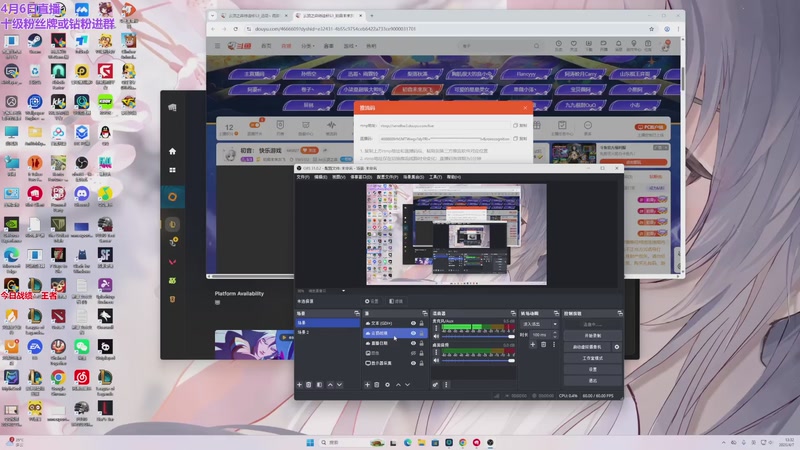Image resolution: width=800 pixels, height=450 pixels.
Task: Copy the rtmp address in push-code dialog
Action: [x=520, y=126]
